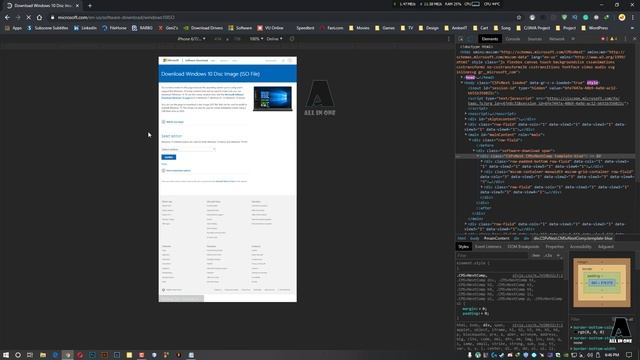The image size is (640, 360).
Task: Open the FileHorse bookmark
Action: [x=114, y=28]
